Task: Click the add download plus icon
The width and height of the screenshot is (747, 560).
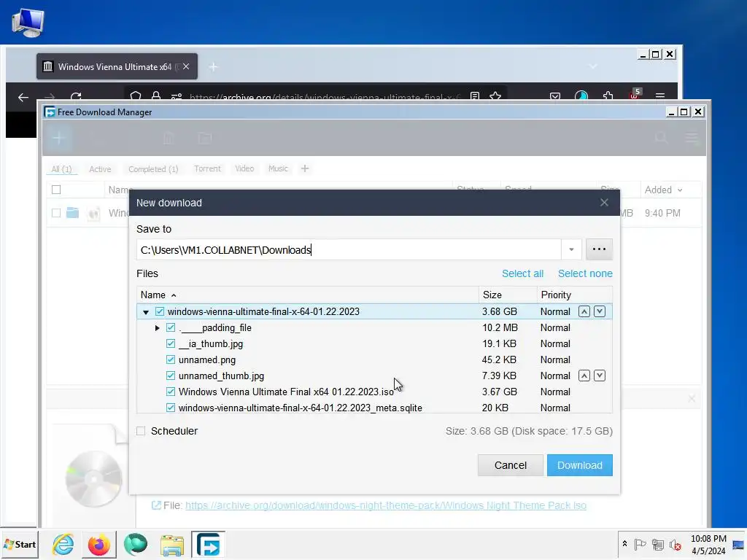Action: pos(58,139)
